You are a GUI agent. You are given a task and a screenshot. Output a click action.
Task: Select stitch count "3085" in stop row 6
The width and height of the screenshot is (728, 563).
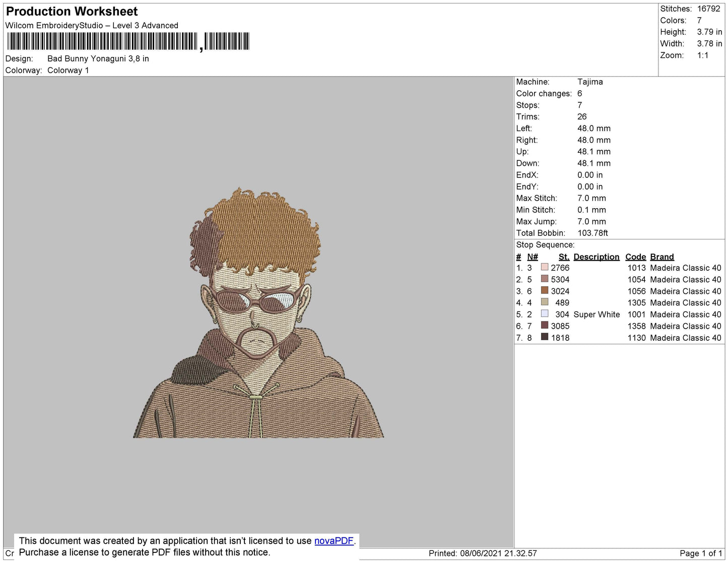(560, 326)
